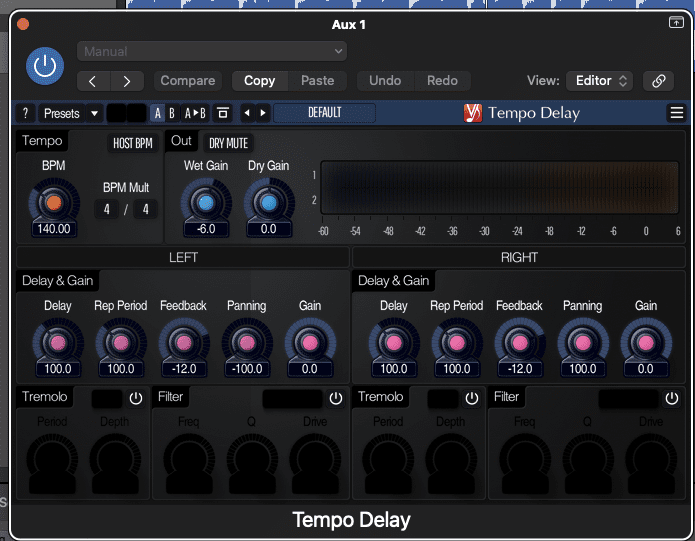Click the Undo button
Viewport: 695px width, 541px height.
tap(385, 81)
